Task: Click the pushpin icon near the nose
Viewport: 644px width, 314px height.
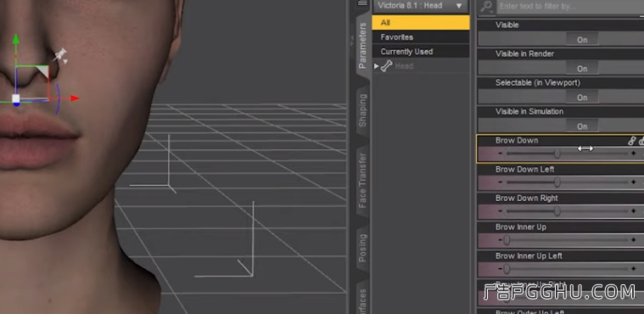Action: coord(61,55)
